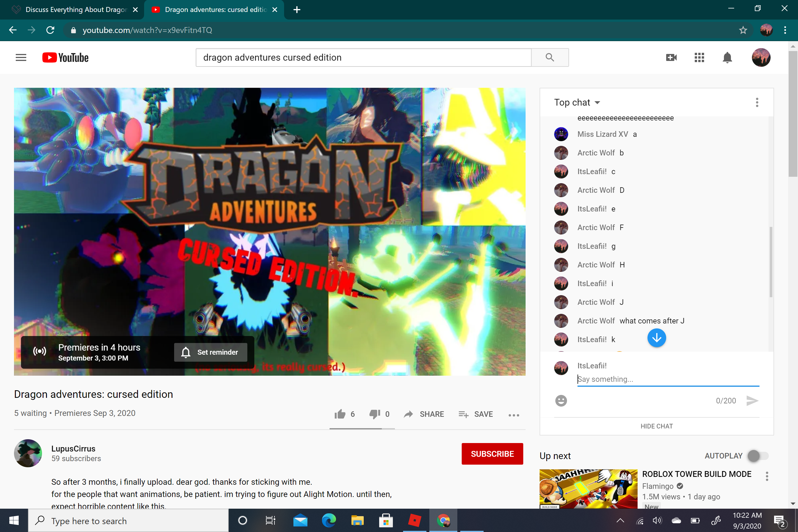Viewport: 798px width, 532px height.
Task: Open options for ROBLOX TOWER BUILD MODE video
Action: (x=767, y=476)
